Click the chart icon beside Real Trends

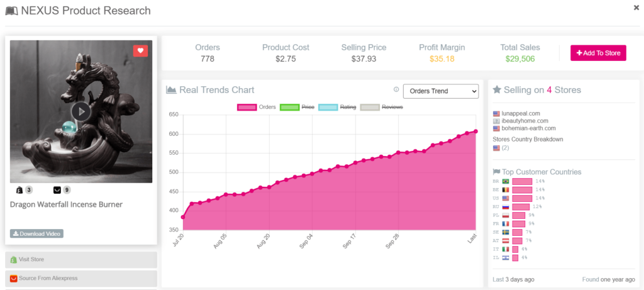171,90
